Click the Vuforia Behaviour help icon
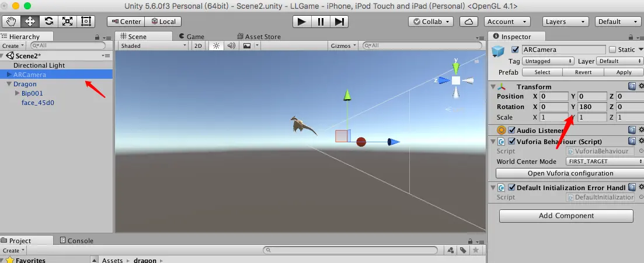Image resolution: width=644 pixels, height=263 pixels. coord(632,141)
